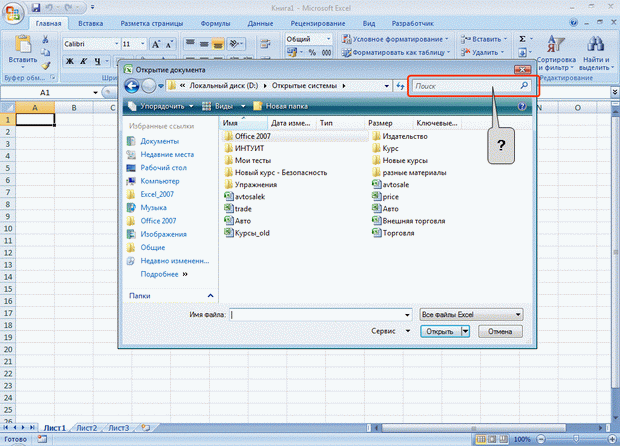620x446 pixels.
Task: Click Условное форматирование in the ribbon
Action: coord(395,39)
